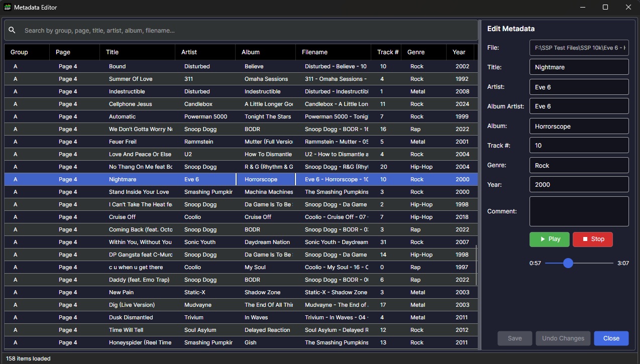Image resolution: width=640 pixels, height=364 pixels.
Task: Play the selected track
Action: (x=550, y=239)
